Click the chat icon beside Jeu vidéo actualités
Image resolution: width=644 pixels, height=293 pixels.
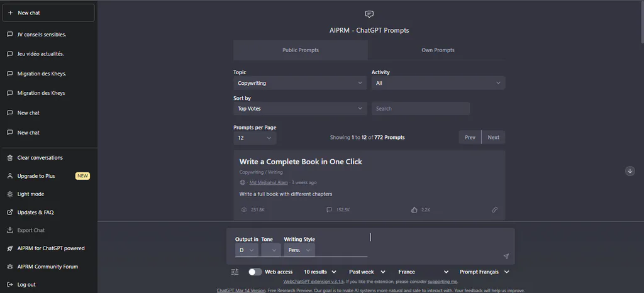(10, 53)
